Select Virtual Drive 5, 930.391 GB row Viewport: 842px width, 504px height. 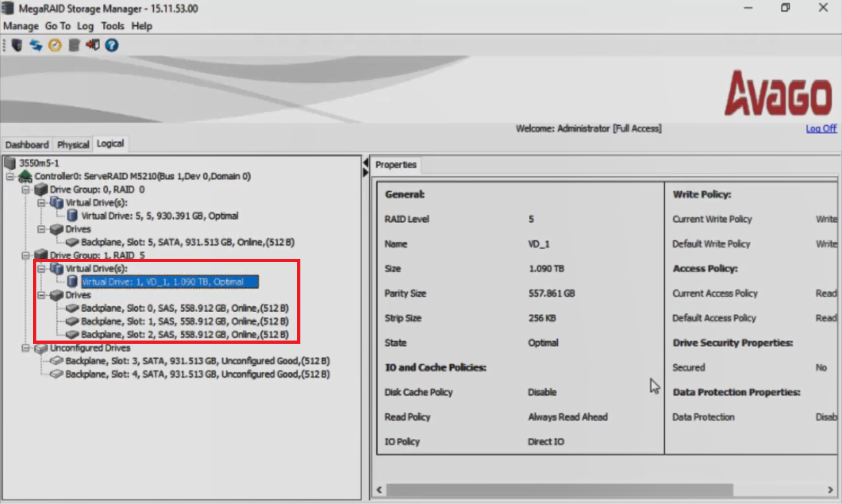(160, 216)
